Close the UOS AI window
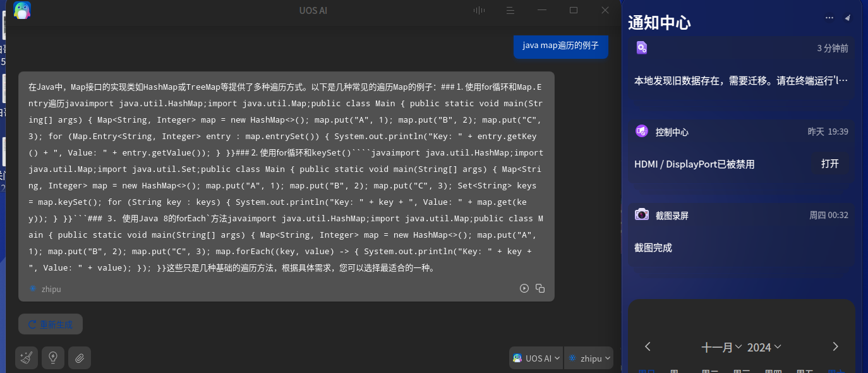868x373 pixels. click(605, 10)
